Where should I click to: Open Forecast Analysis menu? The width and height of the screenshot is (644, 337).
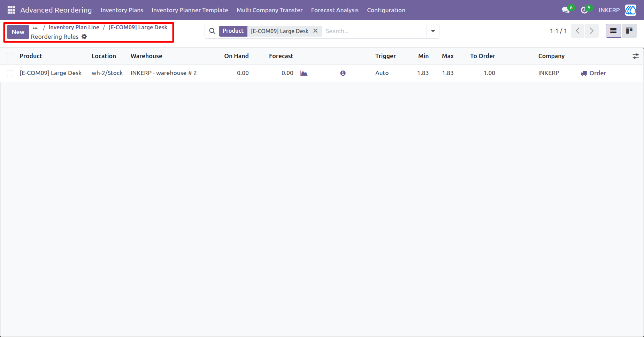pyautogui.click(x=335, y=10)
